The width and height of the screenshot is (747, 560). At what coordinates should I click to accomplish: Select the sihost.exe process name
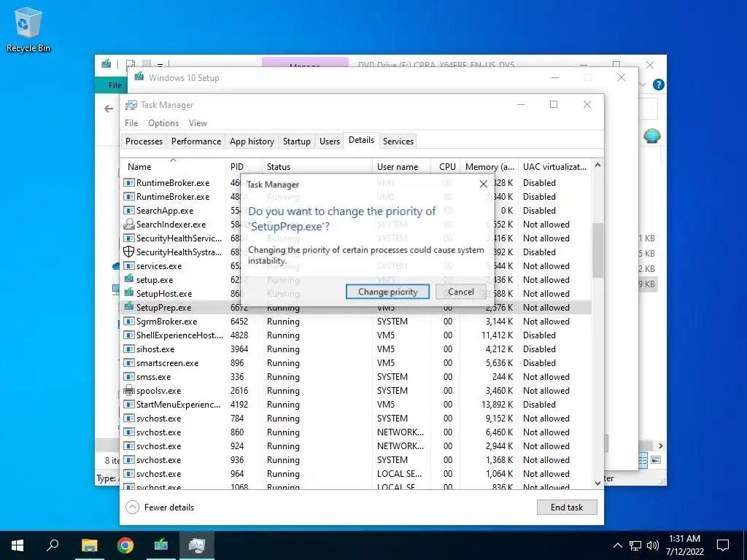click(155, 349)
